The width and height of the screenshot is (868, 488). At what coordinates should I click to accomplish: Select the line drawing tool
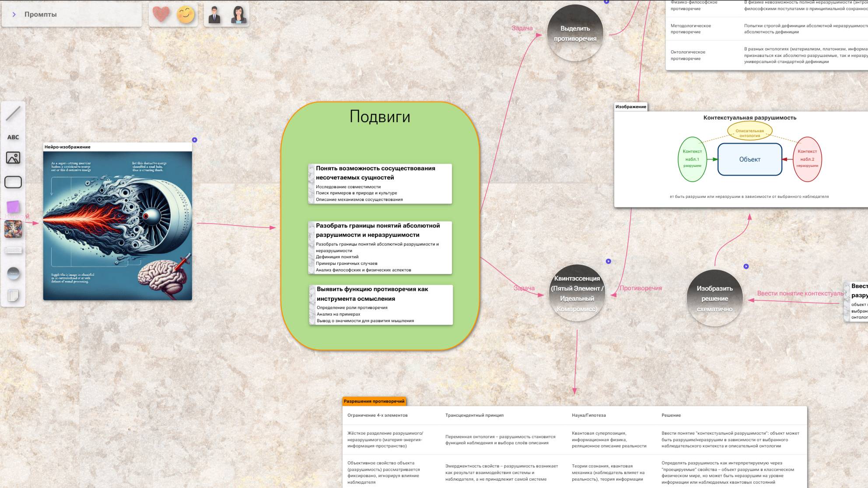(13, 113)
